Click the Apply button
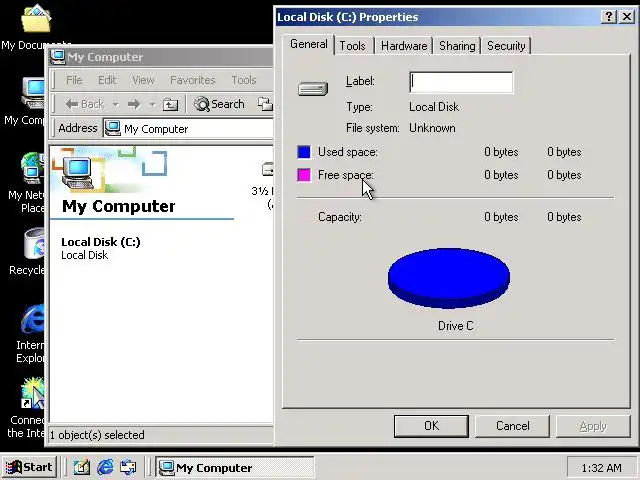This screenshot has height=480, width=640. [593, 426]
